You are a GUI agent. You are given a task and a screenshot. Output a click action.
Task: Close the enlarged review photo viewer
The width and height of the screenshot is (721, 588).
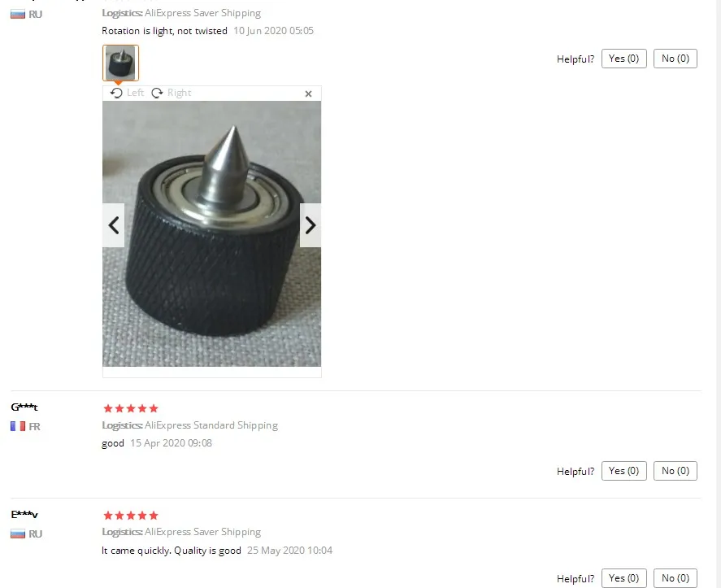point(309,94)
